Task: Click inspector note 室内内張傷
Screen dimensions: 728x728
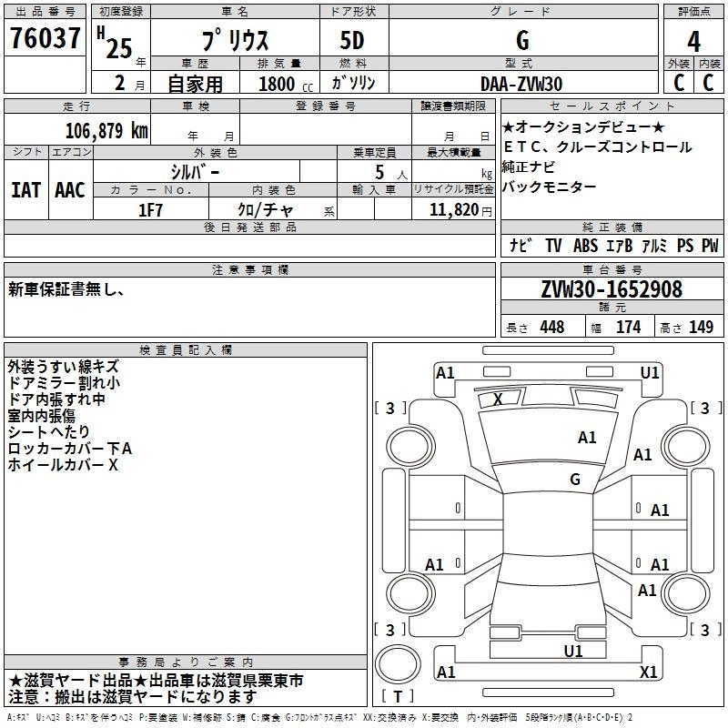Action: [x=41, y=415]
